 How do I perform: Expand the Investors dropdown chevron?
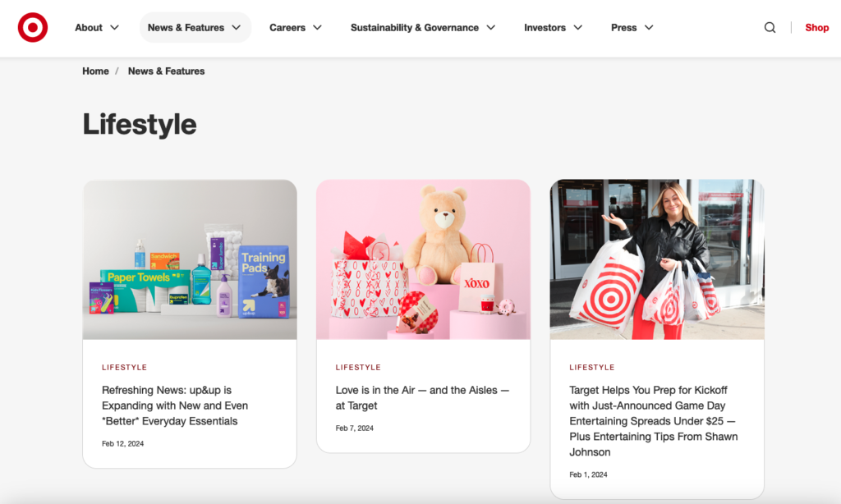[x=577, y=27]
